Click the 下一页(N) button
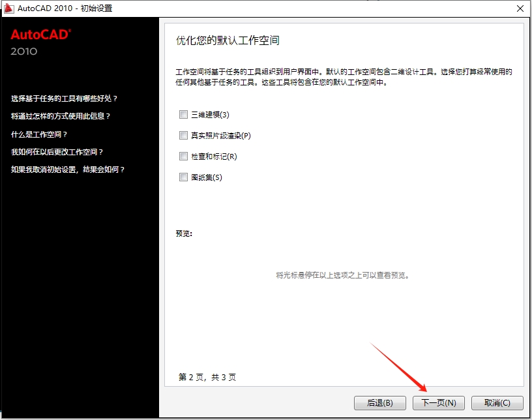The width and height of the screenshot is (532, 420). coord(438,402)
